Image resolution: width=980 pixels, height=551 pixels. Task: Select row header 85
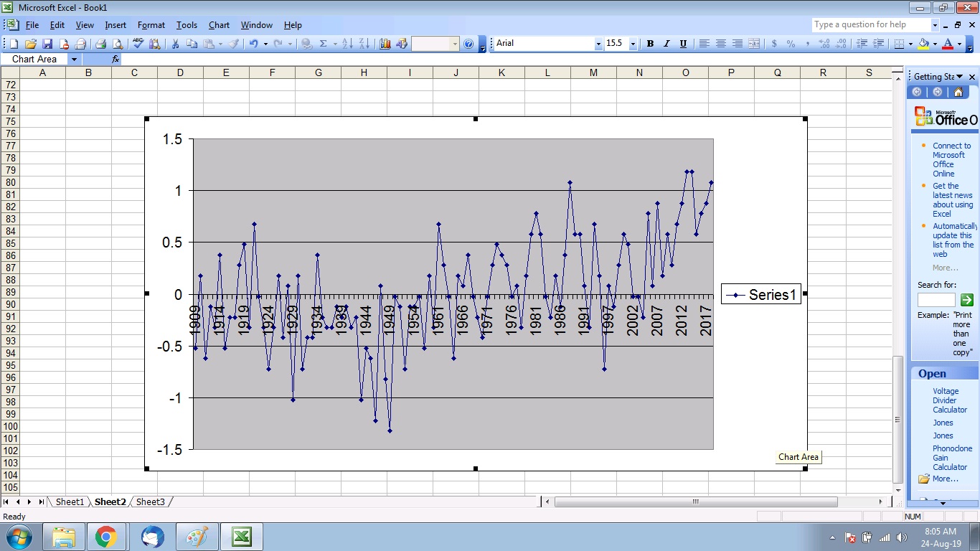tap(10, 243)
